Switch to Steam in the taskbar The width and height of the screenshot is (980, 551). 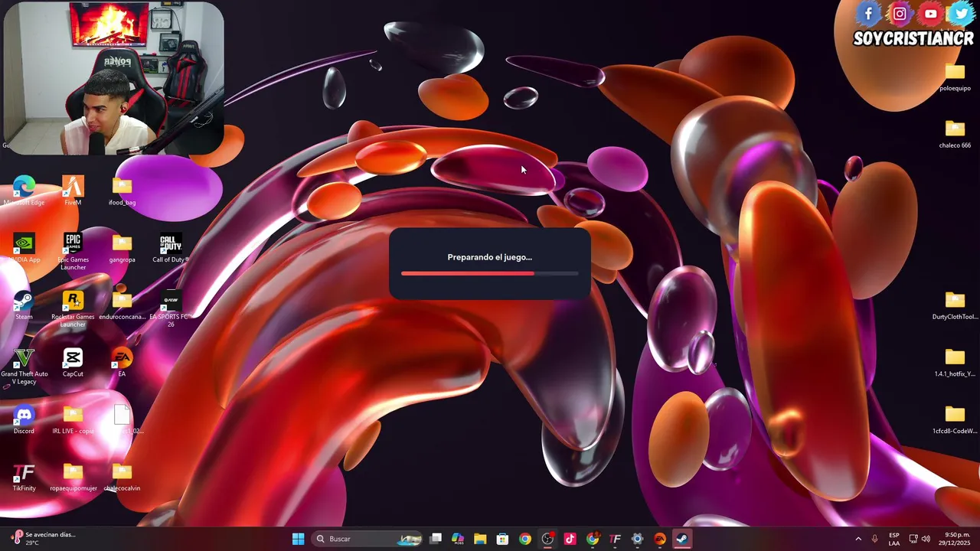pos(682,539)
